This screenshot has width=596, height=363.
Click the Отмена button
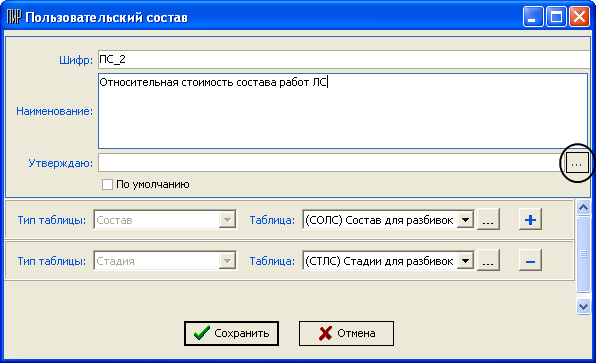click(x=346, y=333)
